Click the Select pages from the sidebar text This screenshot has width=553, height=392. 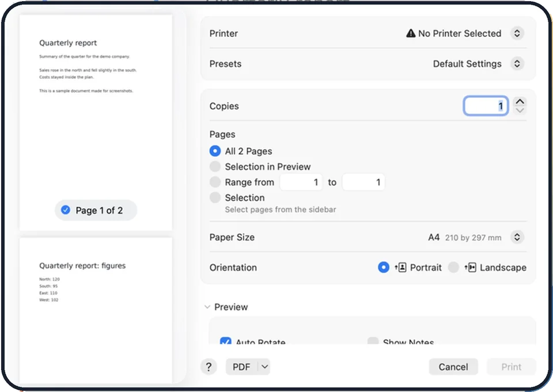click(281, 210)
